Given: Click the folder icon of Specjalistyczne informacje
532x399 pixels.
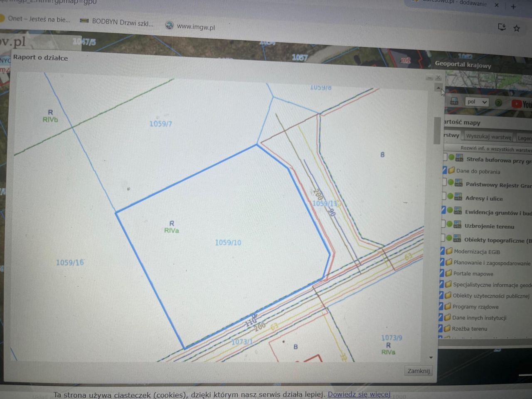Looking at the screenshot, I should pyautogui.click(x=448, y=284).
